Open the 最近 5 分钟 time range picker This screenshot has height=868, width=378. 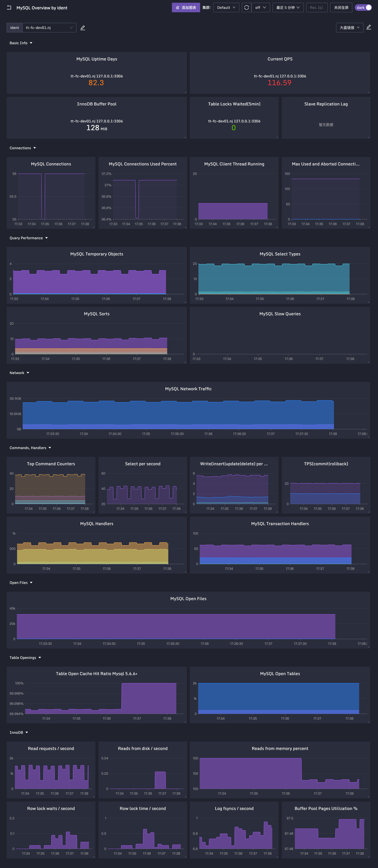pos(288,7)
